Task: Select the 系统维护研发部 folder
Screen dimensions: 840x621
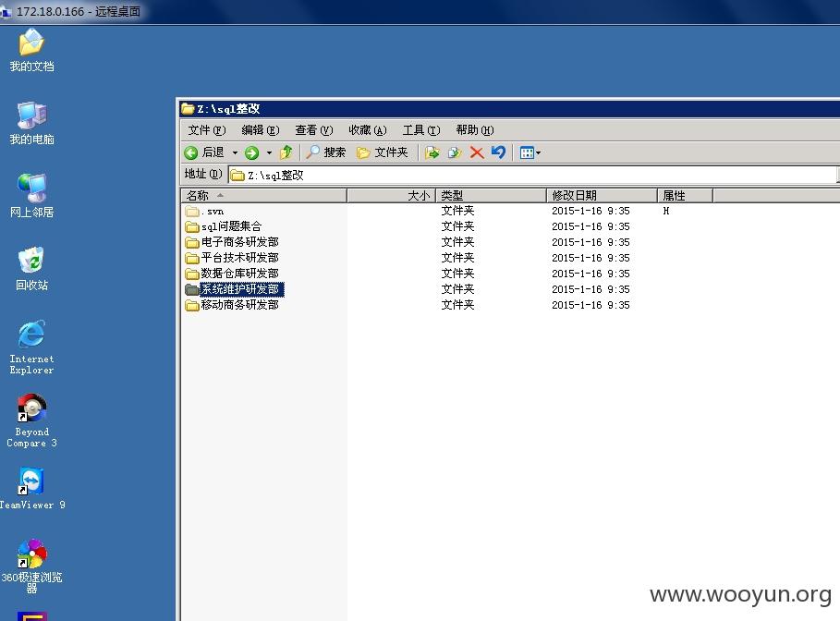Action: [242, 289]
